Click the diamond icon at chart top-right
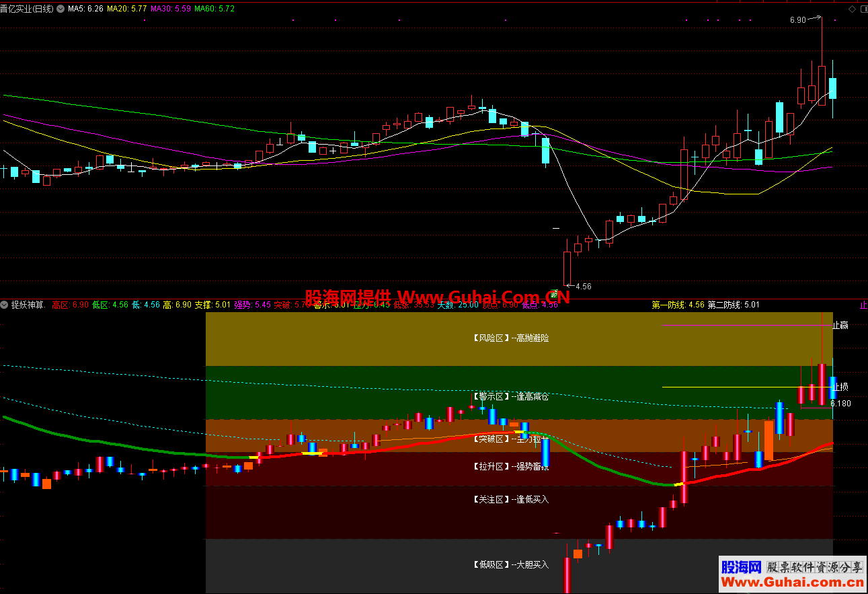Viewport: 868px width, 594px height. point(853,9)
